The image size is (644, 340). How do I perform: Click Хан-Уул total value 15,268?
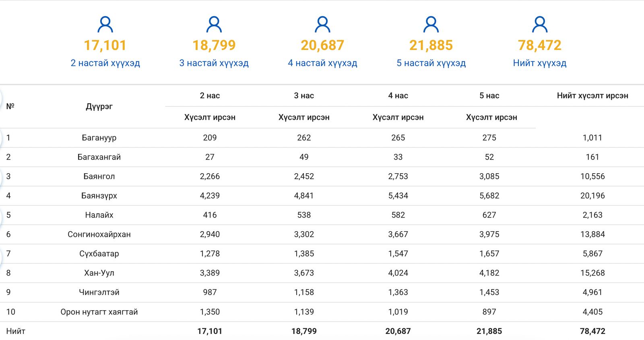(x=592, y=273)
